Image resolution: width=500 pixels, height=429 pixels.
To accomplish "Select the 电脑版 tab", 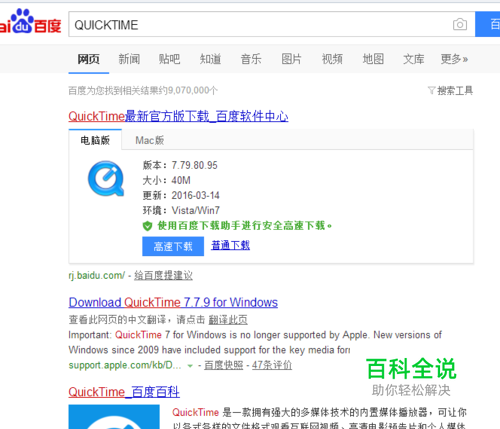I will (x=95, y=140).
